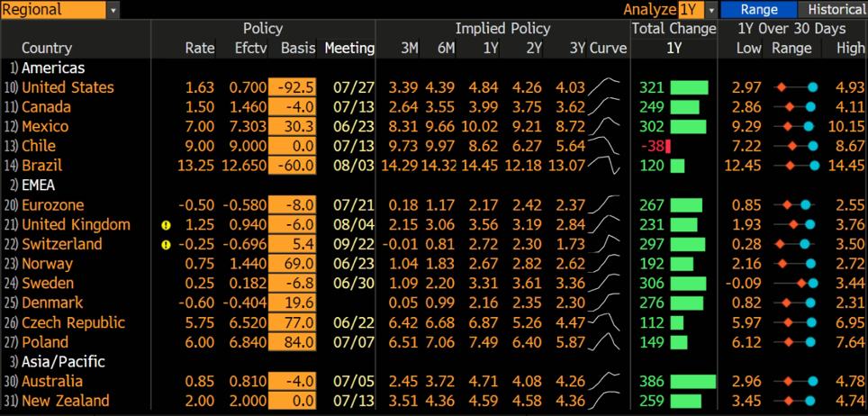The image size is (868, 416).
Task: Click United States curve sparkline
Action: (x=604, y=87)
